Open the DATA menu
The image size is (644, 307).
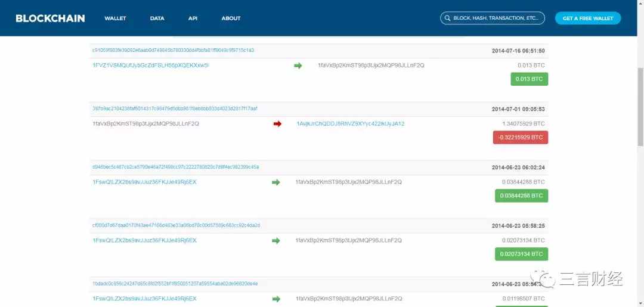(157, 18)
